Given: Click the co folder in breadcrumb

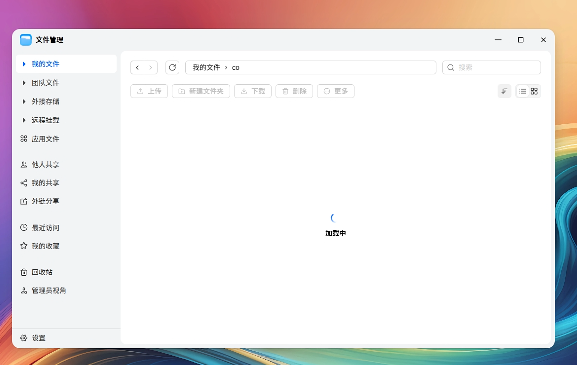Looking at the screenshot, I should click(236, 68).
